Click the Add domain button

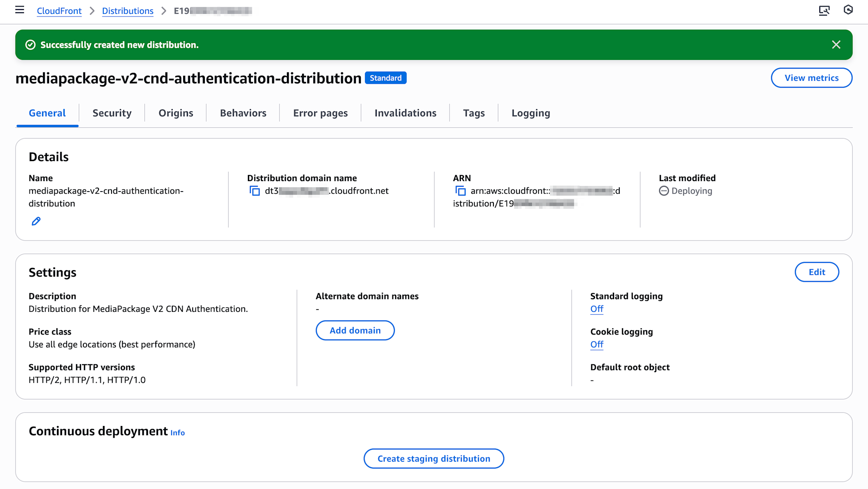(355, 330)
